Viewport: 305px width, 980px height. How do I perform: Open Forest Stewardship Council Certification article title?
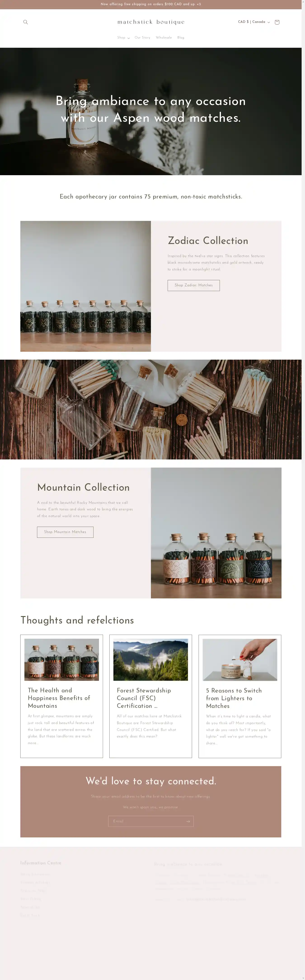pyautogui.click(x=144, y=698)
